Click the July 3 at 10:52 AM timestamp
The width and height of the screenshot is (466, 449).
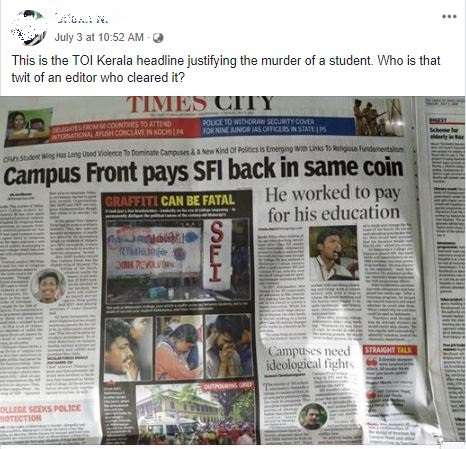click(99, 37)
